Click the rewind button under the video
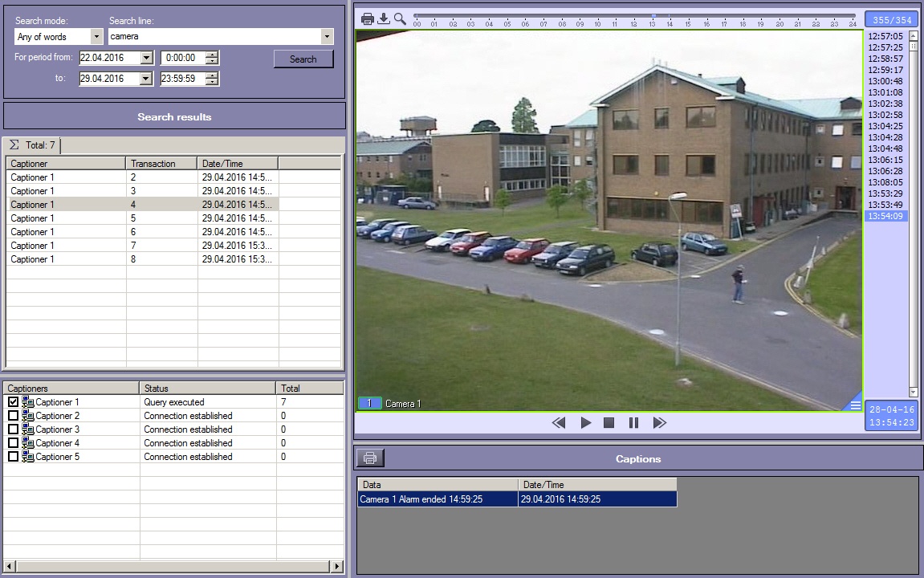This screenshot has height=578, width=924. (x=560, y=423)
